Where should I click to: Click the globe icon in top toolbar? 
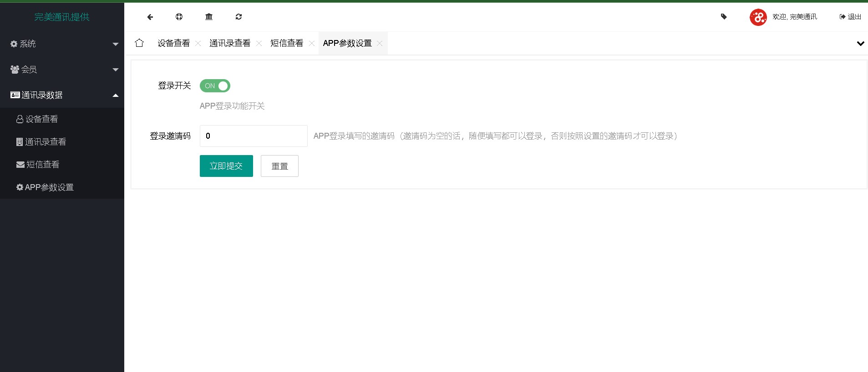(179, 17)
